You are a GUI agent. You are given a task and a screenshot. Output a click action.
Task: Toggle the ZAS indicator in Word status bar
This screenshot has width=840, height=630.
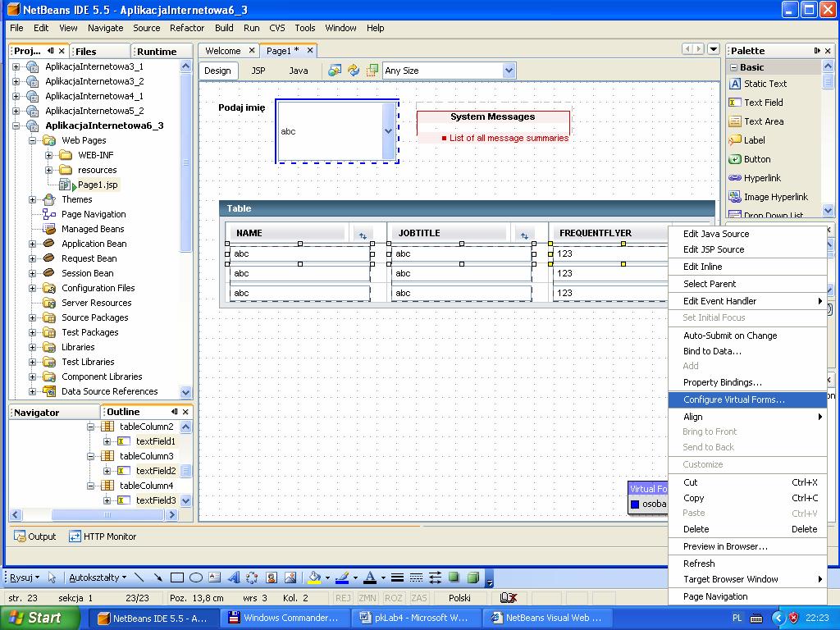[x=419, y=598]
